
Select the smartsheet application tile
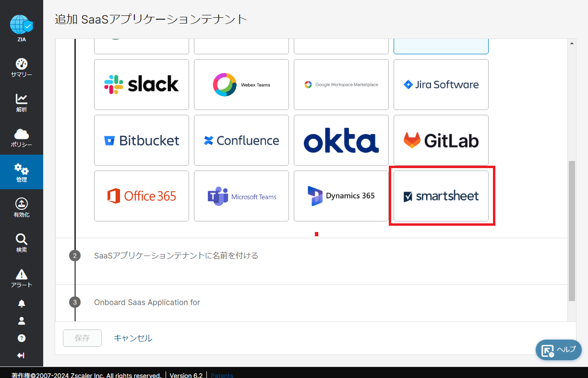(441, 196)
